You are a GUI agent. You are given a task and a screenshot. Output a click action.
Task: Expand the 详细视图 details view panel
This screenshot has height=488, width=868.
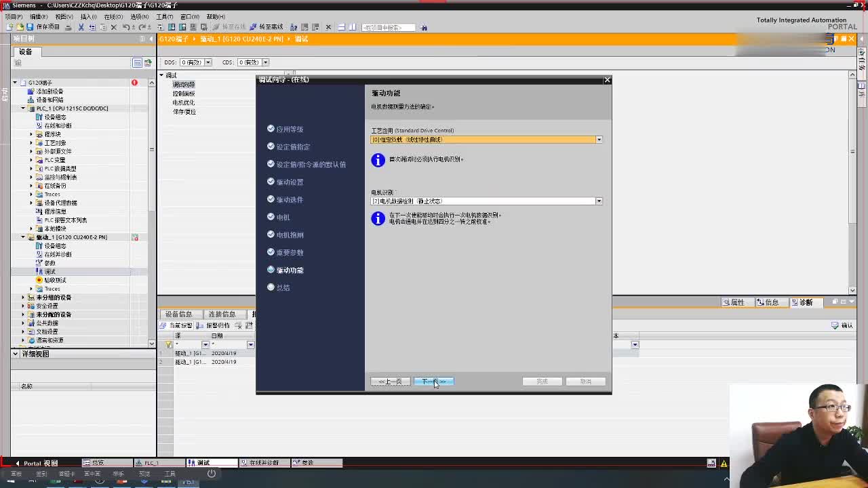[15, 354]
